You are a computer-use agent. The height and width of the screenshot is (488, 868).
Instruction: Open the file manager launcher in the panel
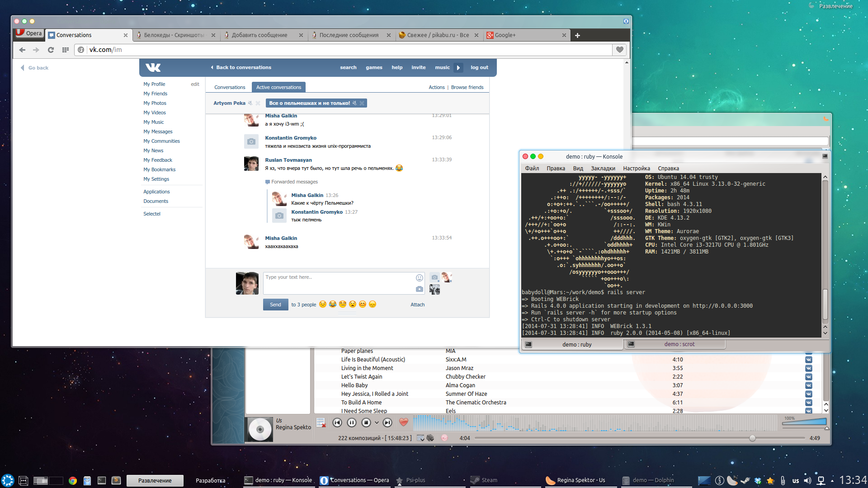point(87,480)
